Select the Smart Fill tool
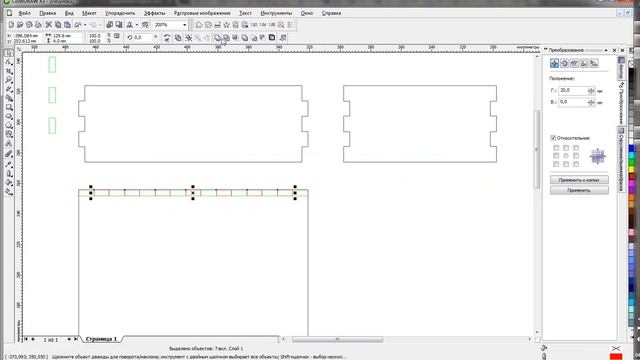 pyautogui.click(x=9, y=98)
